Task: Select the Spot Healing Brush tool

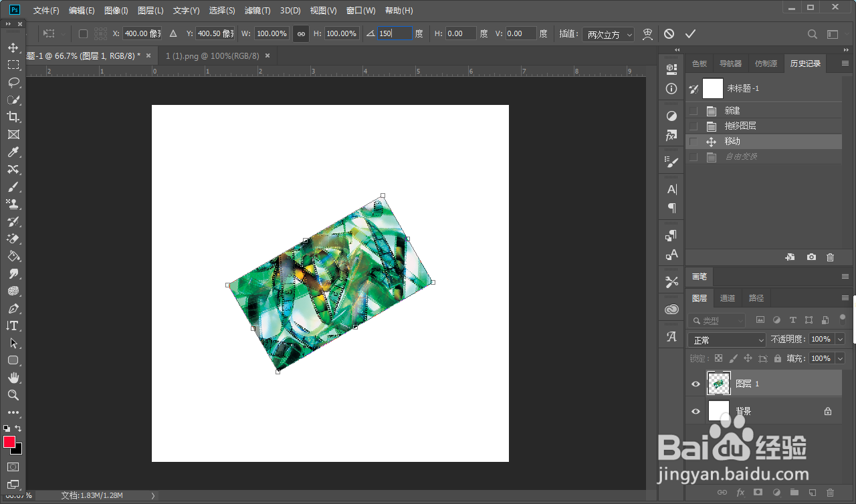Action: pyautogui.click(x=13, y=170)
